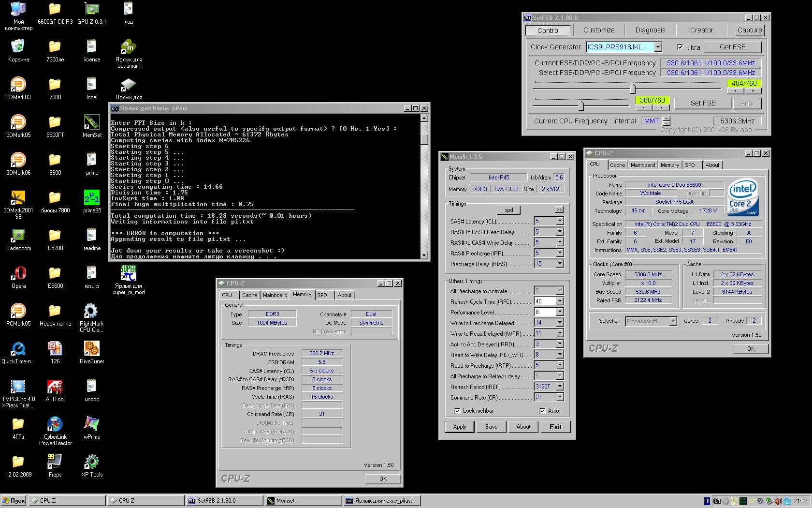Switch to SetFSB 2.1.80.0 in the taskbar
The height and width of the screenshot is (508, 812).
[x=224, y=501]
